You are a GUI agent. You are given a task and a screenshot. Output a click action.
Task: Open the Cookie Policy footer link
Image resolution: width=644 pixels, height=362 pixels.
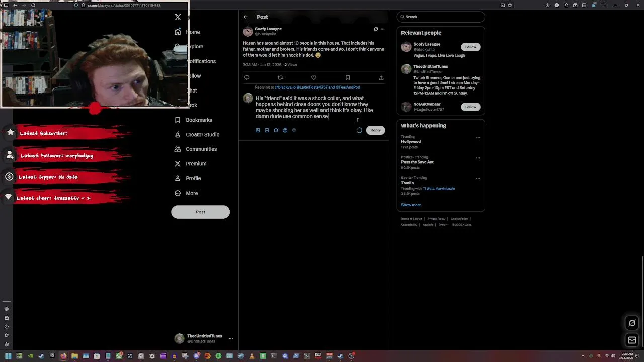[459, 219]
